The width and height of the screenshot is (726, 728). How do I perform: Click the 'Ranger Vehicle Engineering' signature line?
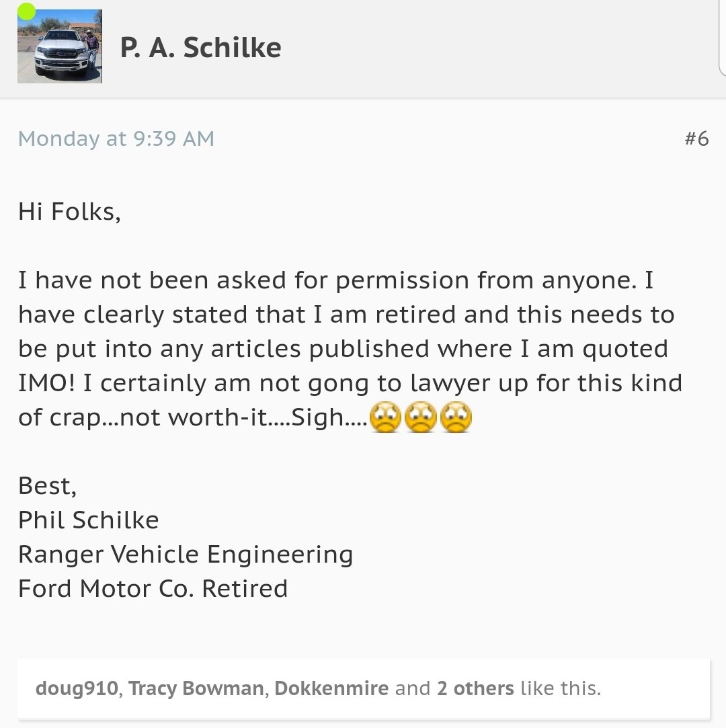point(186,555)
